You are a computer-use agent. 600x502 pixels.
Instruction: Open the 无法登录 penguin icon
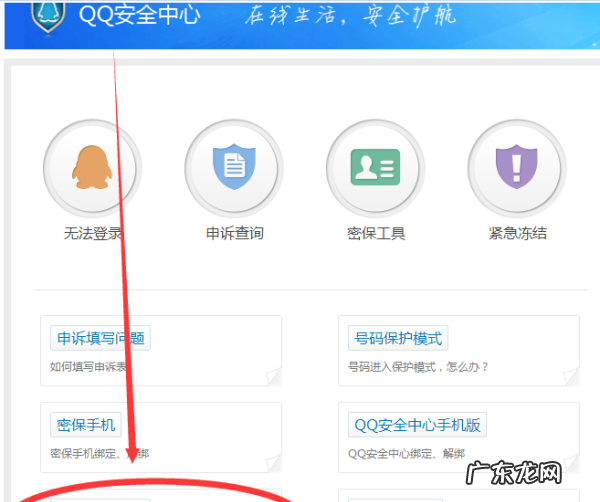pos(92,169)
